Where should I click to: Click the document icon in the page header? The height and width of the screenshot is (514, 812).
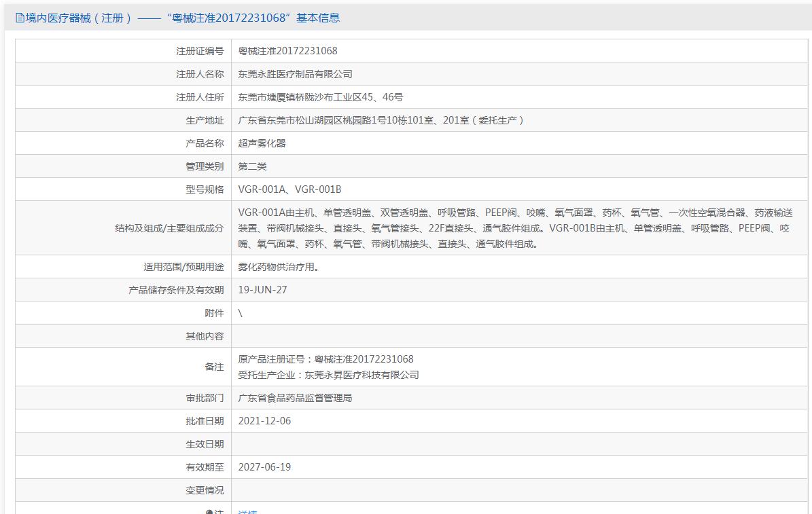coord(20,18)
